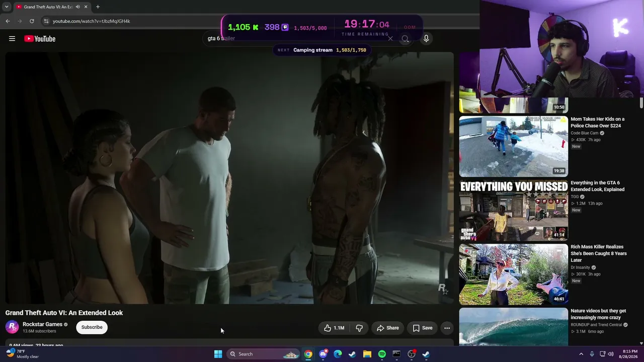Viewport: 644px width, 362px height.
Task: Click the GTA VI video player
Action: 229,178
